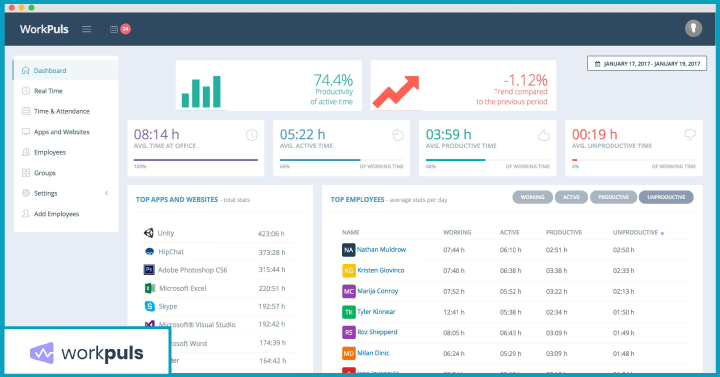Click the thumbs-up icon on Avg. Productive Time card
This screenshot has width=720, height=377.
coord(544,135)
